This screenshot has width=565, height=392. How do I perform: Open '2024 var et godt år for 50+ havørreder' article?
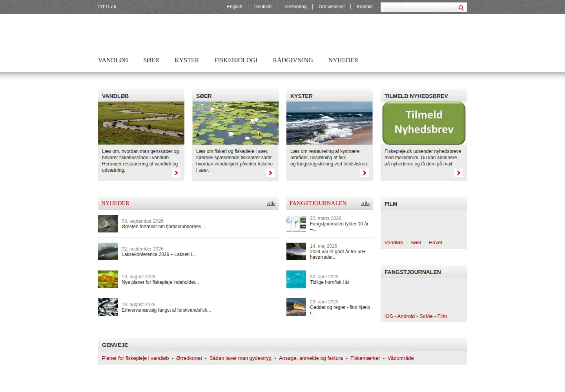[338, 254]
